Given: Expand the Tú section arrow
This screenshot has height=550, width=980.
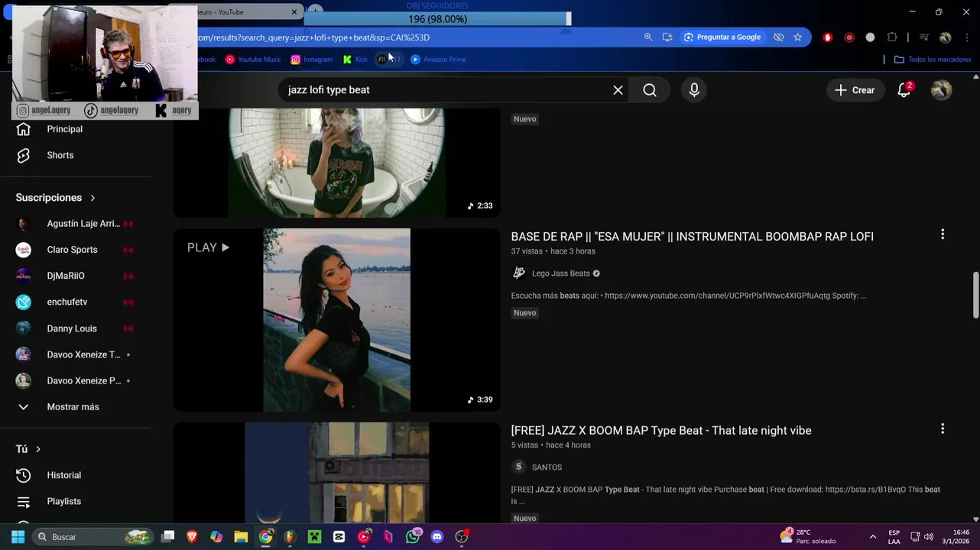Looking at the screenshot, I should (38, 449).
